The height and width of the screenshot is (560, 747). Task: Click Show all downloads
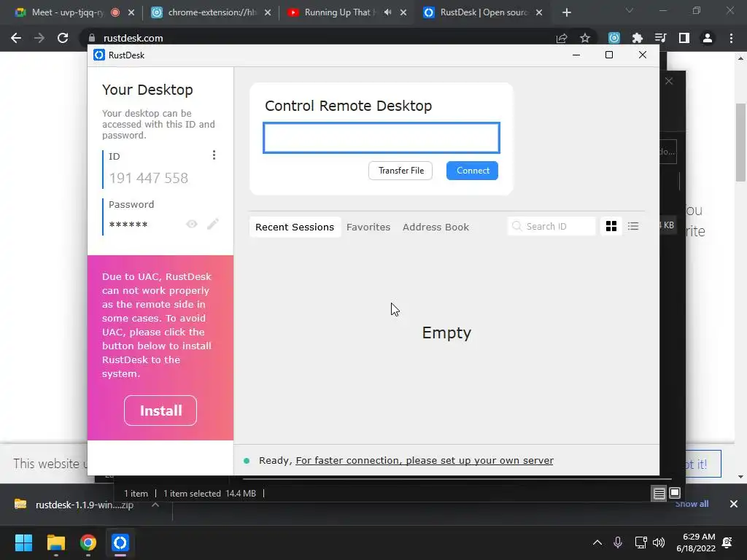click(x=692, y=504)
